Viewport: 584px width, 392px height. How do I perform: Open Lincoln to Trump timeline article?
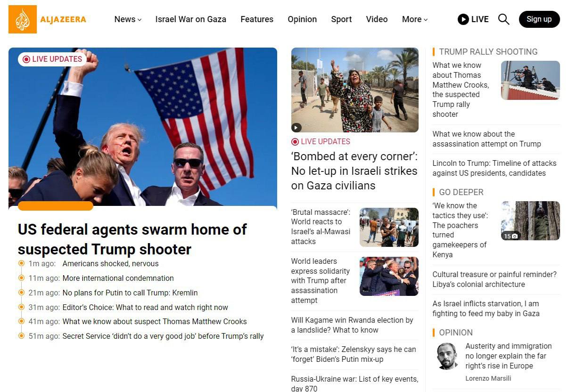(494, 168)
